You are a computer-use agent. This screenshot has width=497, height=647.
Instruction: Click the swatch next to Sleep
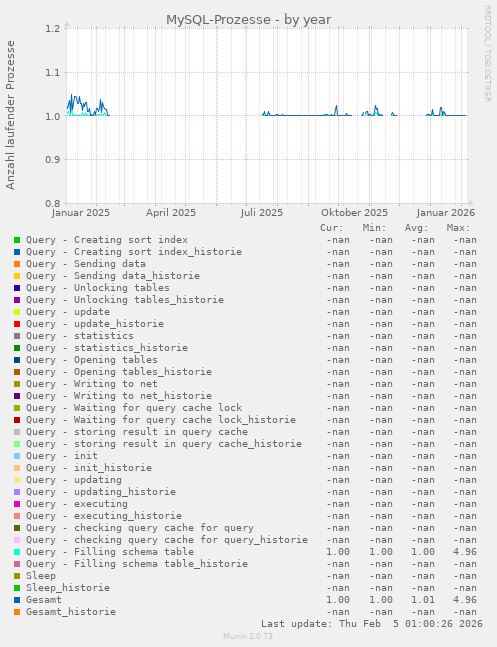17,576
